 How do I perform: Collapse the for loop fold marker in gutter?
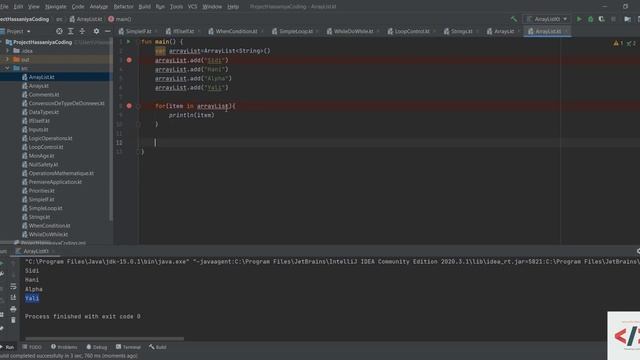(138, 106)
